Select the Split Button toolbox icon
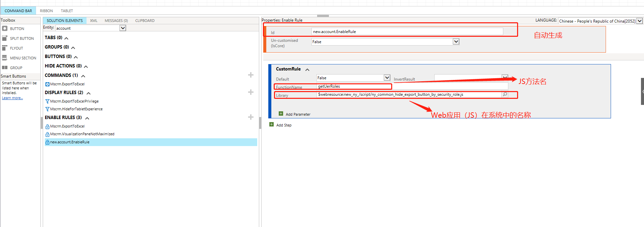Viewport: 644px width, 227px height. (5, 38)
